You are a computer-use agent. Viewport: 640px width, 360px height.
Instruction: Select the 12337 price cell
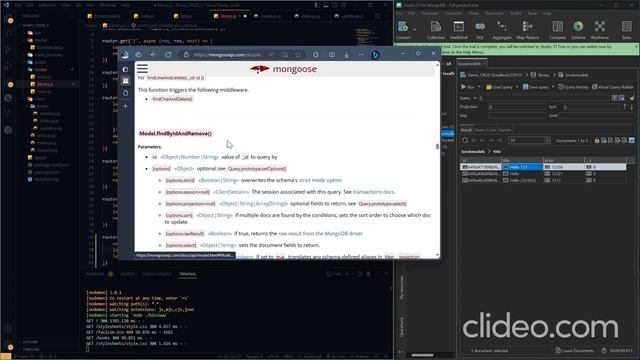pyautogui.click(x=564, y=173)
